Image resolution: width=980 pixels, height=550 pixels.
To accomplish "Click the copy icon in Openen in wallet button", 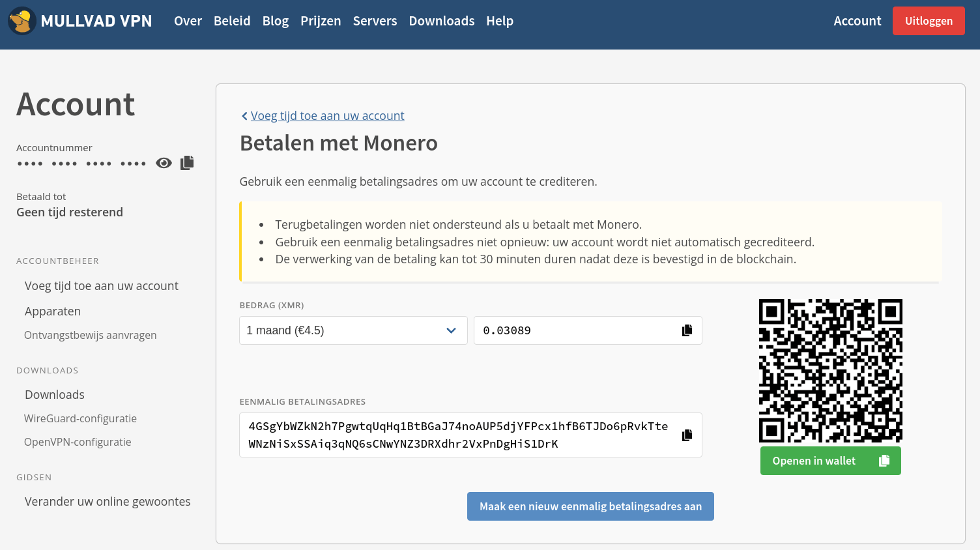I will [x=884, y=461].
